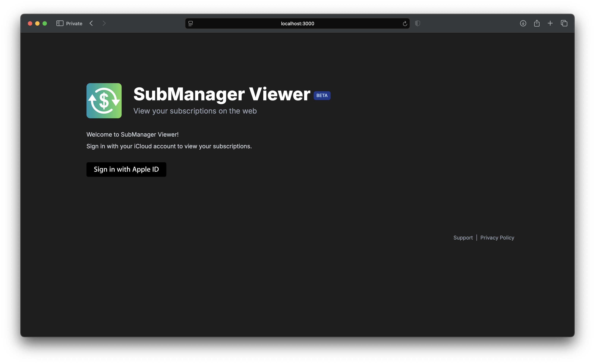Click the SubManager app logo
The height and width of the screenshot is (364, 595).
pyautogui.click(x=104, y=101)
